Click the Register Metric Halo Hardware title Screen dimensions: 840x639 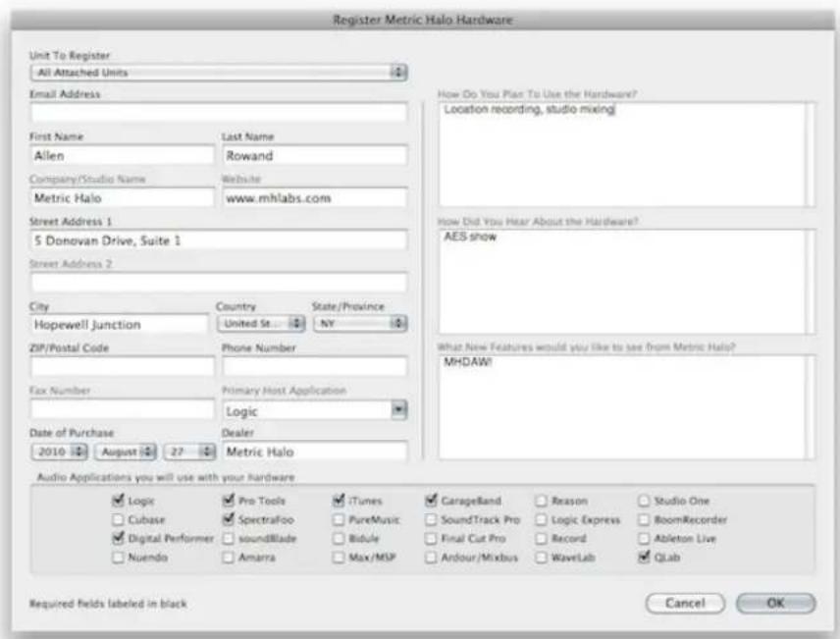point(423,21)
